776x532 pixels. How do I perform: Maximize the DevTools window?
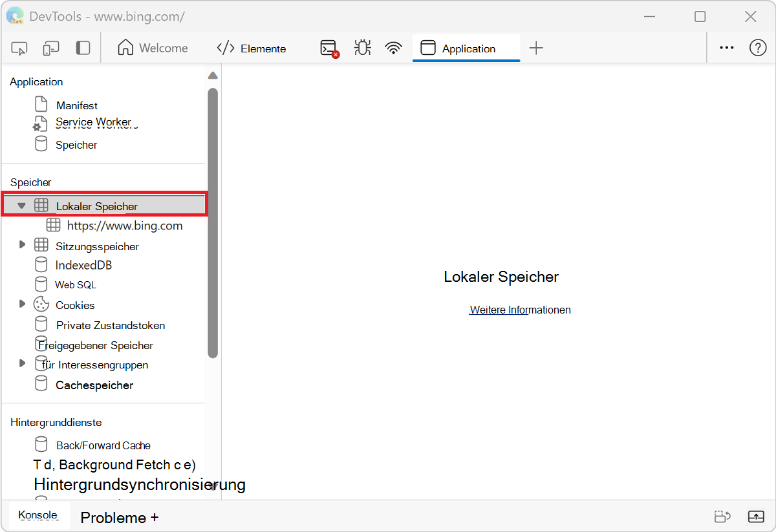click(x=700, y=17)
